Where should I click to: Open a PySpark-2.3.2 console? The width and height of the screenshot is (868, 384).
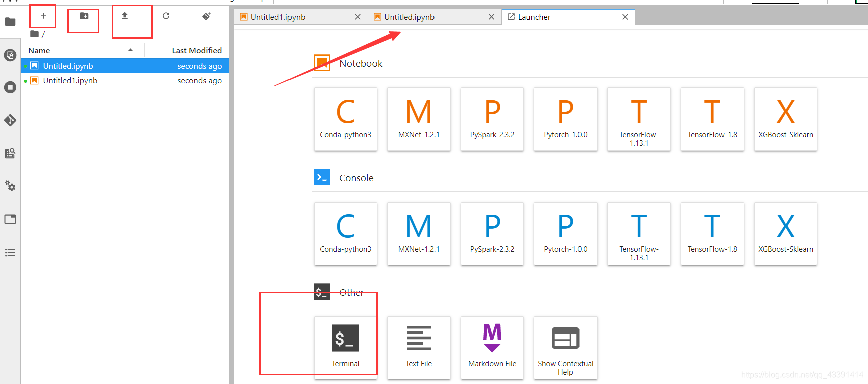click(492, 234)
